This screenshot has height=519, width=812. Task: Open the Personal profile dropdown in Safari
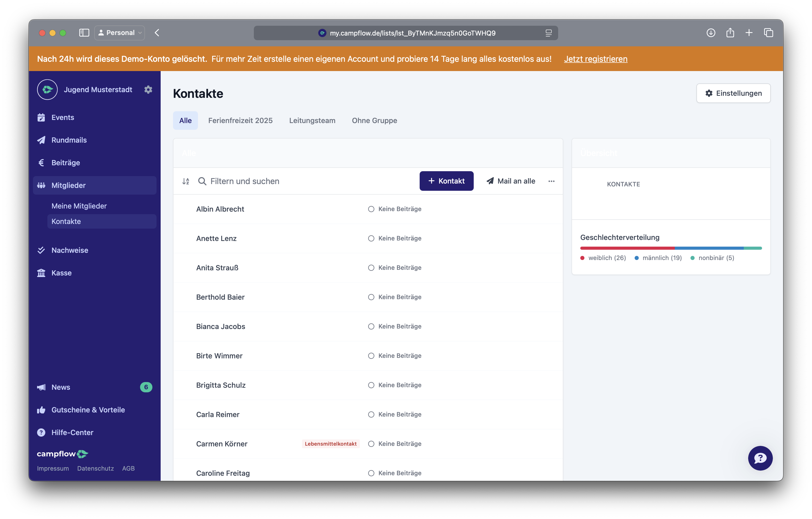coord(120,33)
